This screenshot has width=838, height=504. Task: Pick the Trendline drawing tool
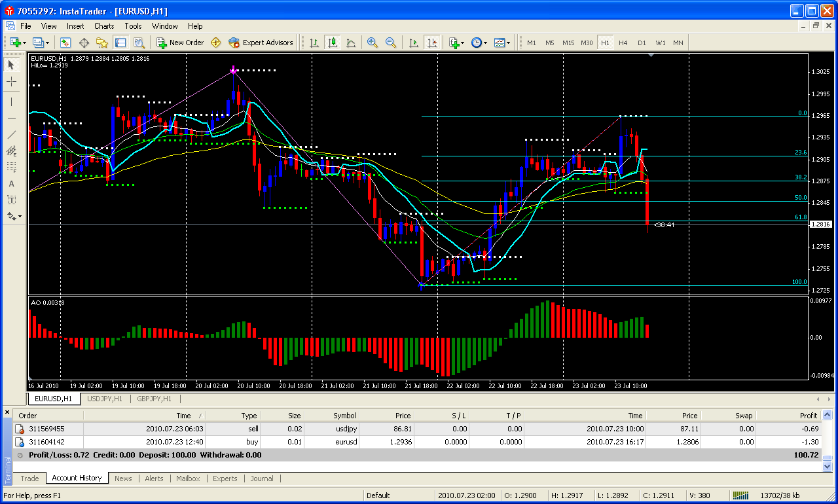(x=11, y=135)
